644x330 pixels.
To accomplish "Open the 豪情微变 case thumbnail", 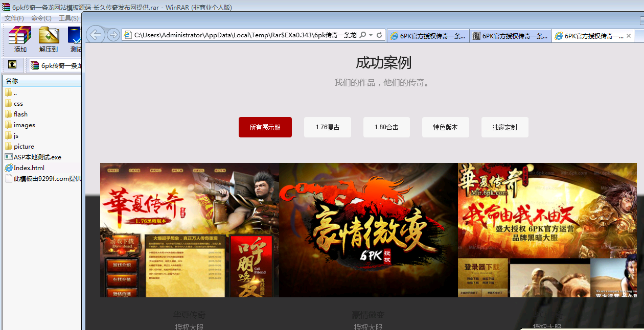I will tap(369, 230).
